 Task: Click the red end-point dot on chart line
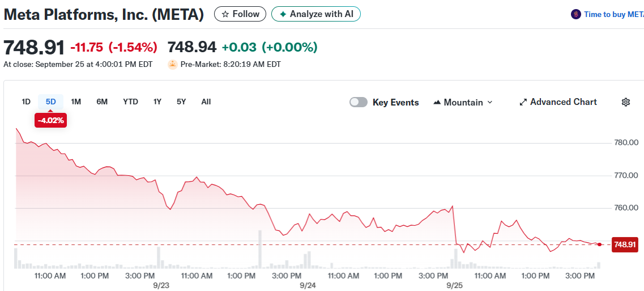(x=600, y=244)
